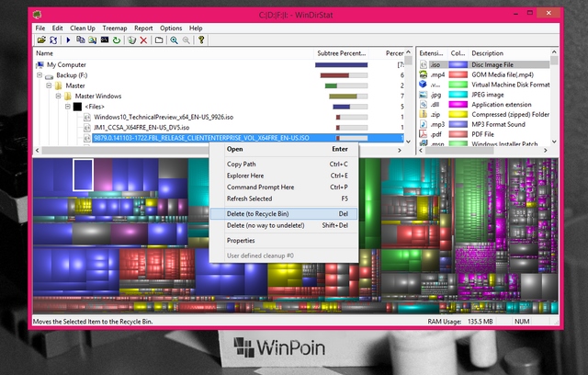Screen dimensions: 588x375
Task: Collapse the Backup (F:) tree node
Action: pyautogui.click(x=40, y=75)
